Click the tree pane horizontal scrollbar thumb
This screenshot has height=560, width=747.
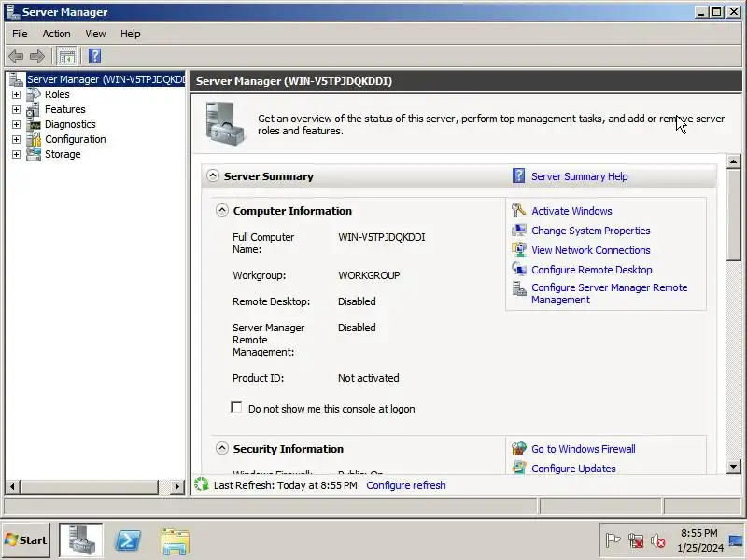(89, 486)
